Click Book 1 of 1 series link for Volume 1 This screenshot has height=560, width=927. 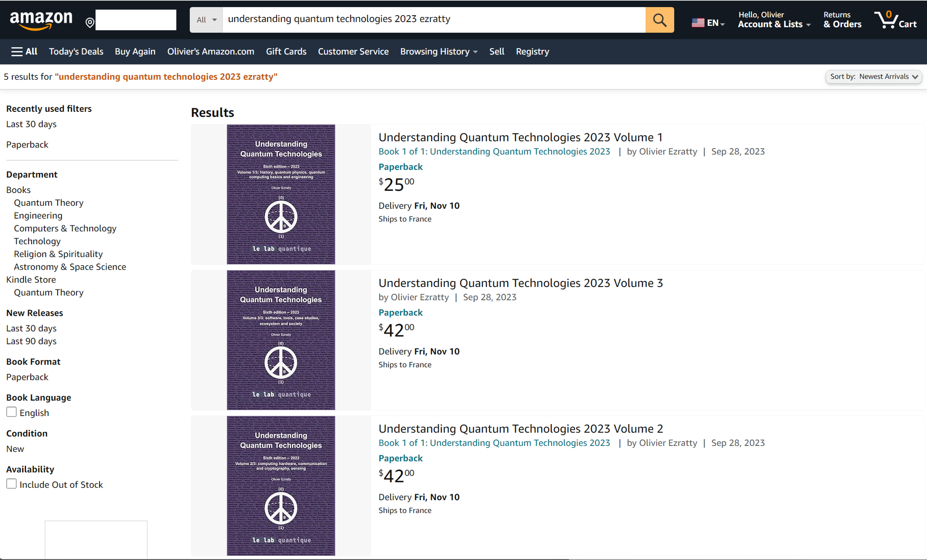494,152
